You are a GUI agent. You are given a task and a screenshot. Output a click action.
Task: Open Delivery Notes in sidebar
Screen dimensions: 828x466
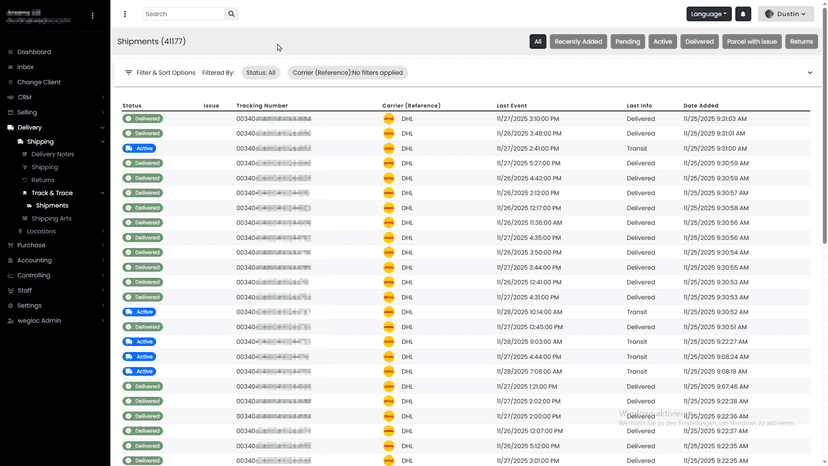point(52,154)
